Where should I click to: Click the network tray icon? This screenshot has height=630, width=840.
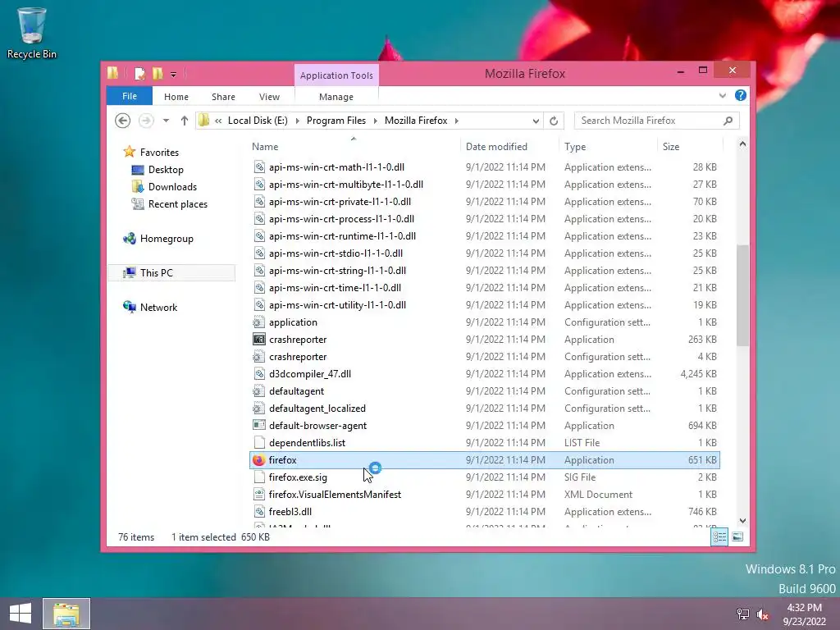[743, 614]
